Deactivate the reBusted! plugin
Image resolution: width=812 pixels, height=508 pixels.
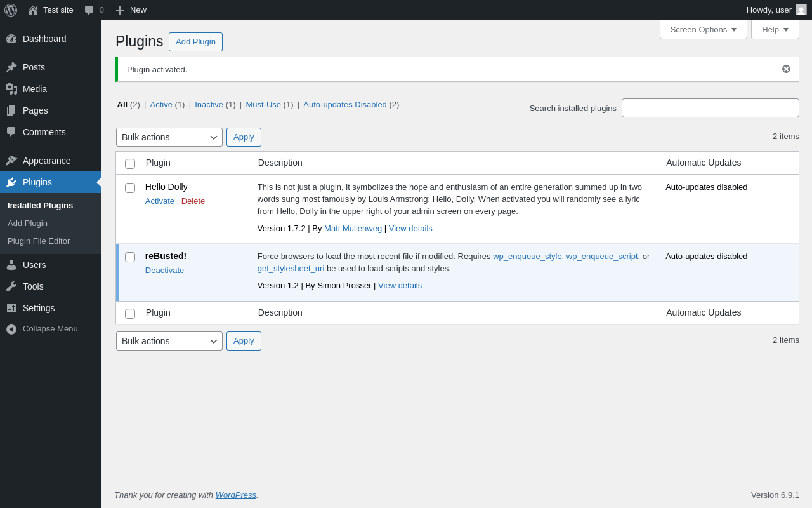(164, 270)
